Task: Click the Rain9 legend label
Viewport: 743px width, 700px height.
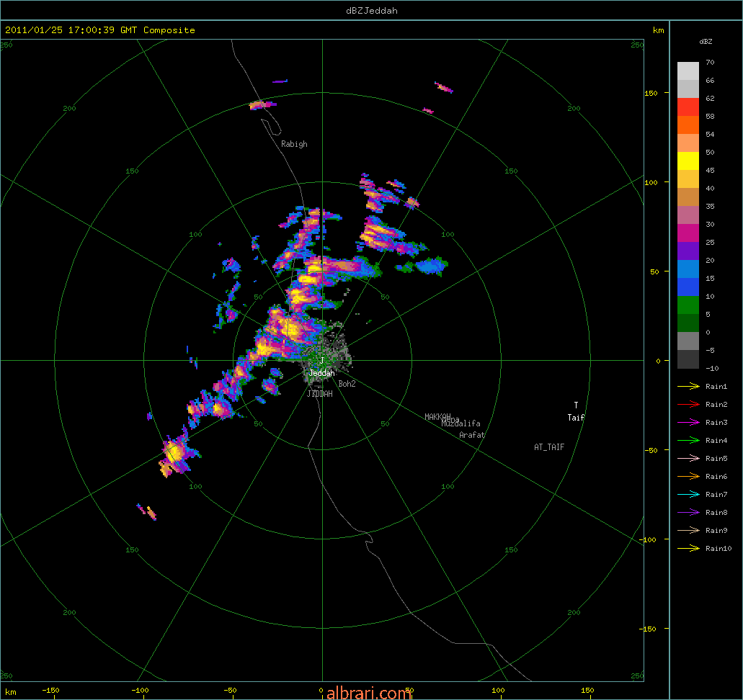Action: tap(716, 531)
